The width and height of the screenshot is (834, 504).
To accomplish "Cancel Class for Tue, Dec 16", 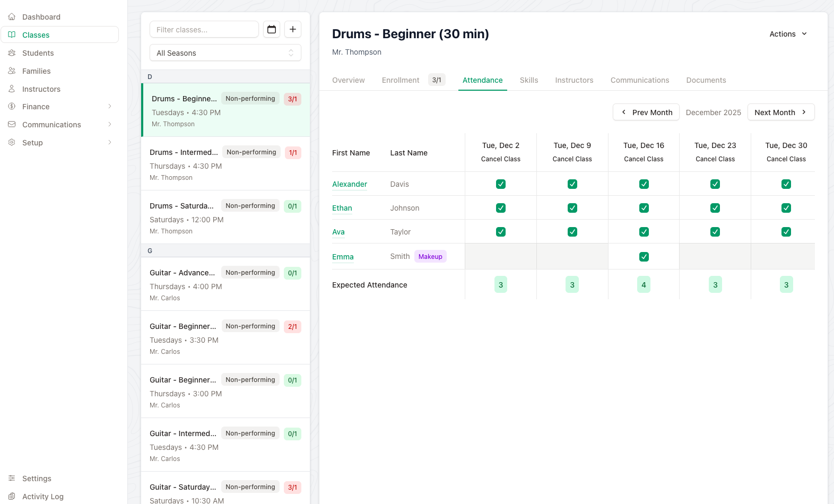I will point(644,159).
